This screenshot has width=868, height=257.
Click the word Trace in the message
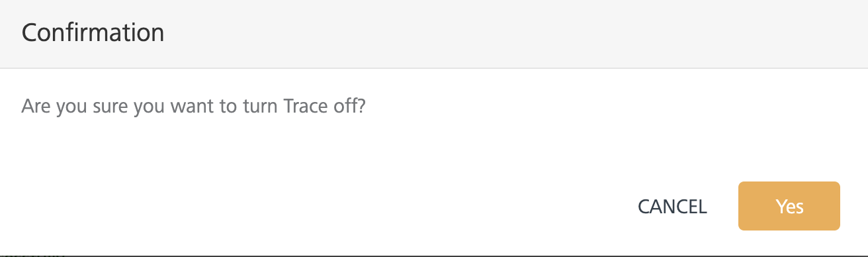click(304, 106)
